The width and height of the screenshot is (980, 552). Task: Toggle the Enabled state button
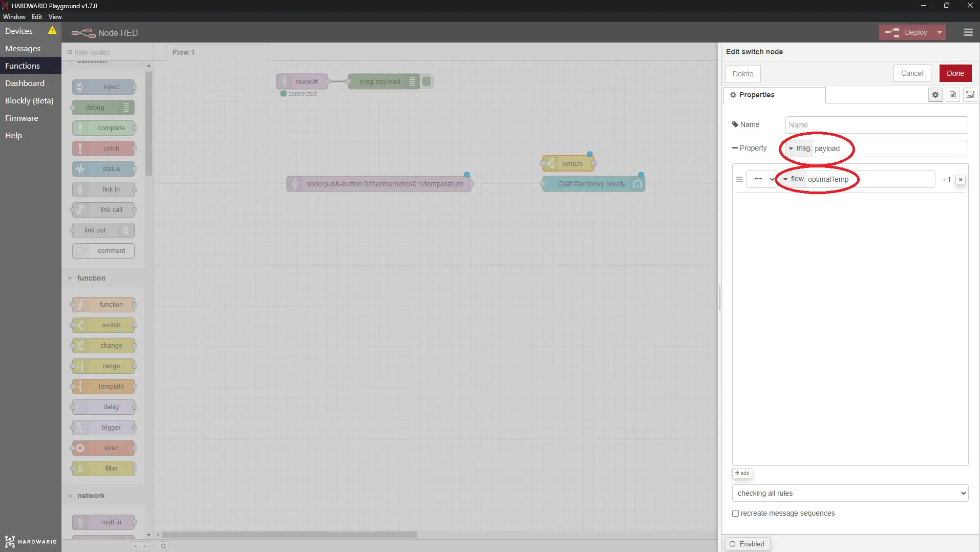click(747, 544)
